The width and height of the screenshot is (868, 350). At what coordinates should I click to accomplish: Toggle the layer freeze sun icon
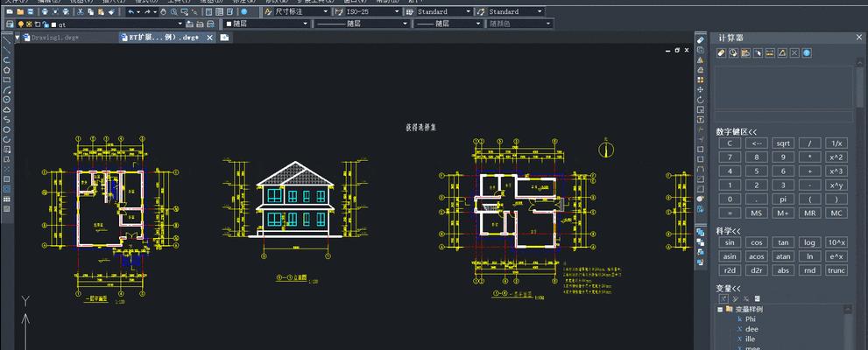point(29,24)
